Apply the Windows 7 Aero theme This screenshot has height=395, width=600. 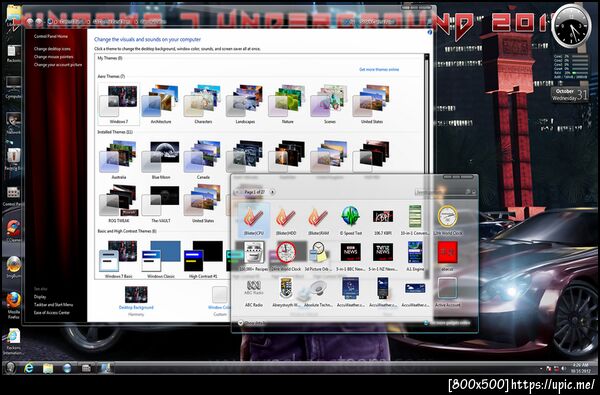click(x=119, y=104)
